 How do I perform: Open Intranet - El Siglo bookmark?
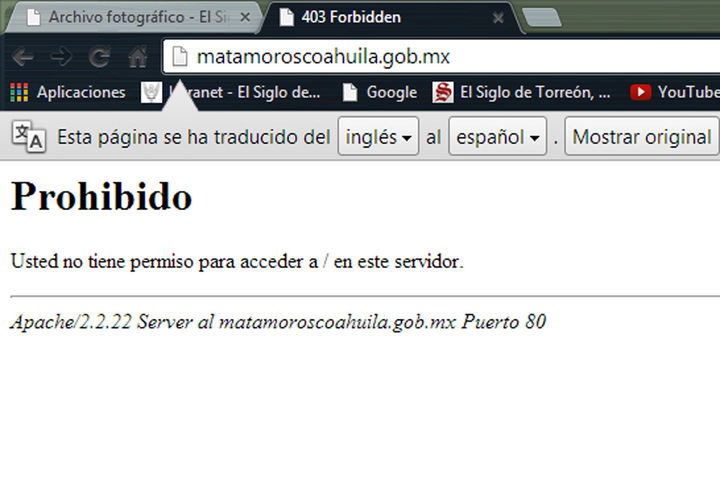click(233, 93)
